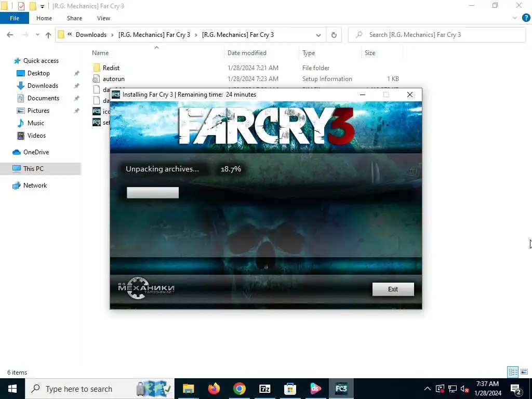Click Redist date 1/28/2024 7:21 AM

[x=253, y=68]
